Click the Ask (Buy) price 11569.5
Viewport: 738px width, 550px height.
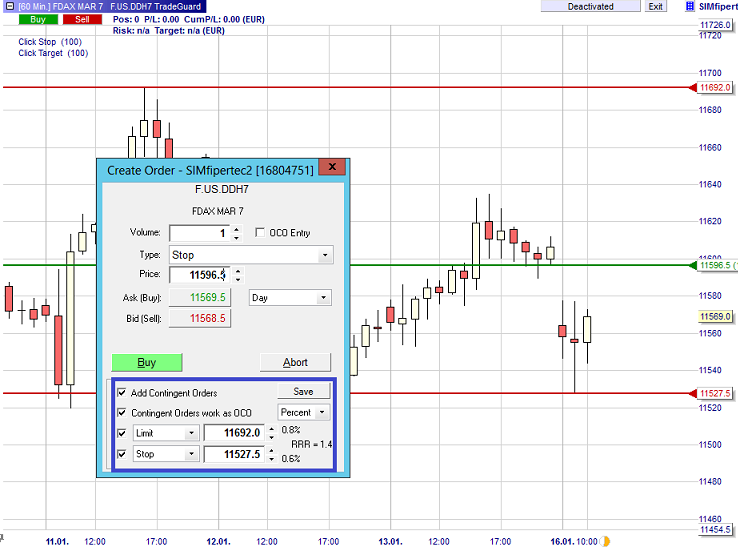(200, 298)
